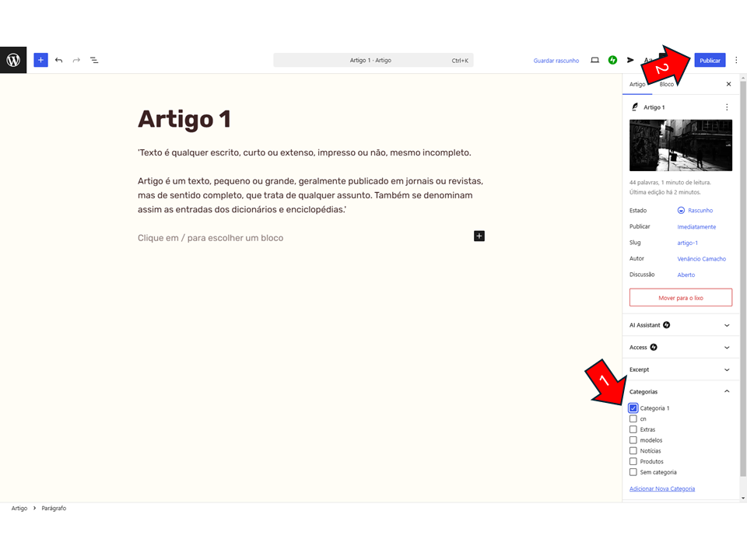Click the WordPress logo to exit editor
This screenshot has height=560, width=747.
[13, 60]
